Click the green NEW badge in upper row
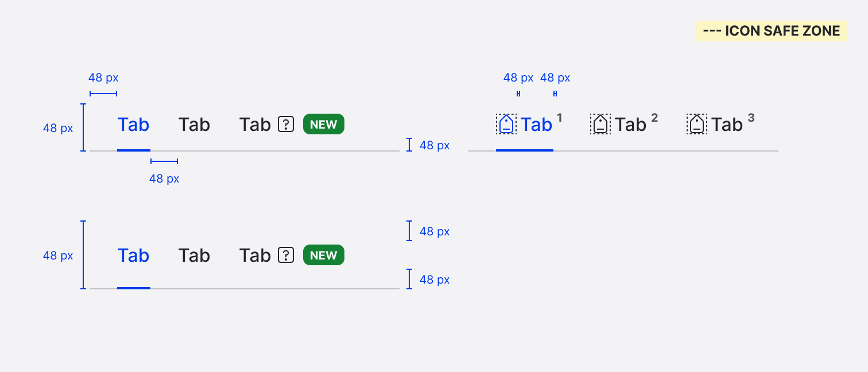Image resolution: width=868 pixels, height=372 pixels. (x=324, y=124)
